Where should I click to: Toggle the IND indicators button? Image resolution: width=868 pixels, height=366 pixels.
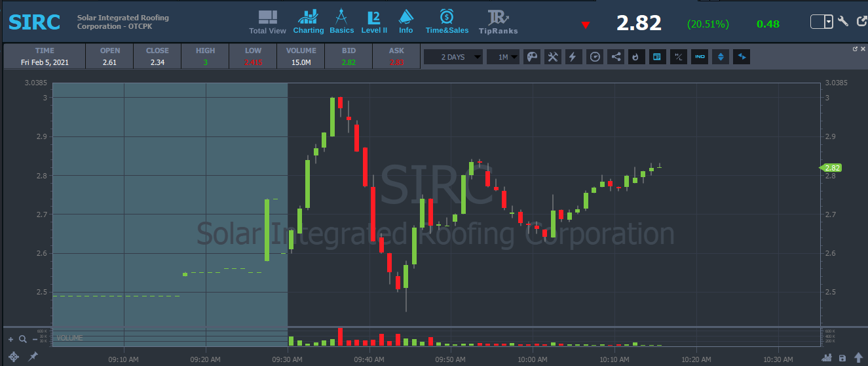[x=700, y=57]
